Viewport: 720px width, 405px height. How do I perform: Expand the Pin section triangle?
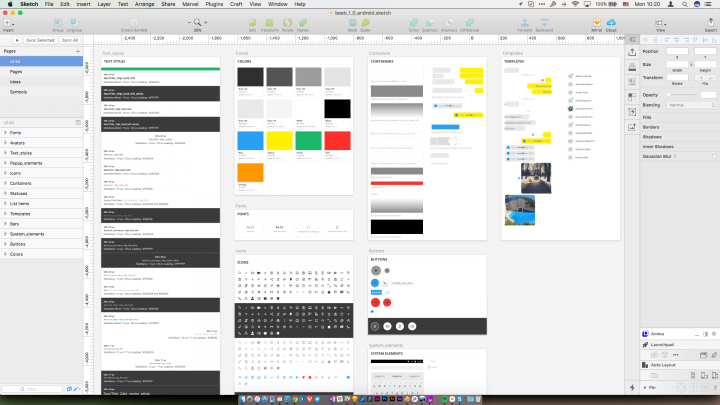[x=645, y=388]
